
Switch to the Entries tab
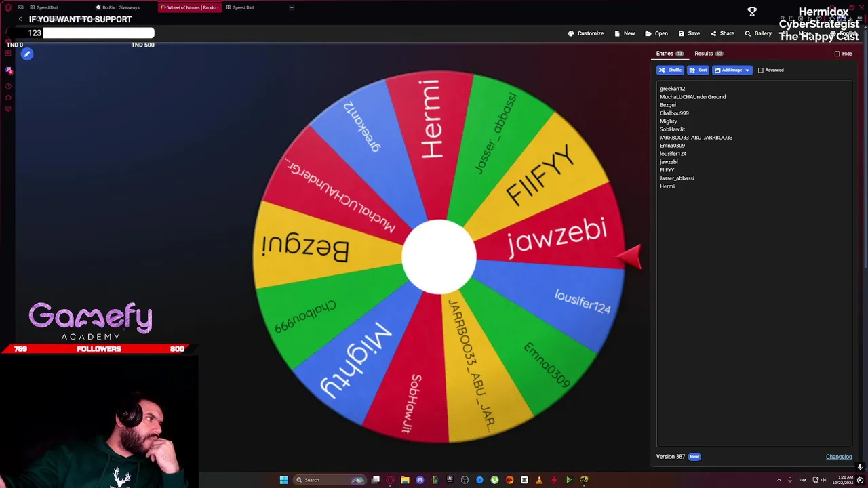click(x=669, y=54)
